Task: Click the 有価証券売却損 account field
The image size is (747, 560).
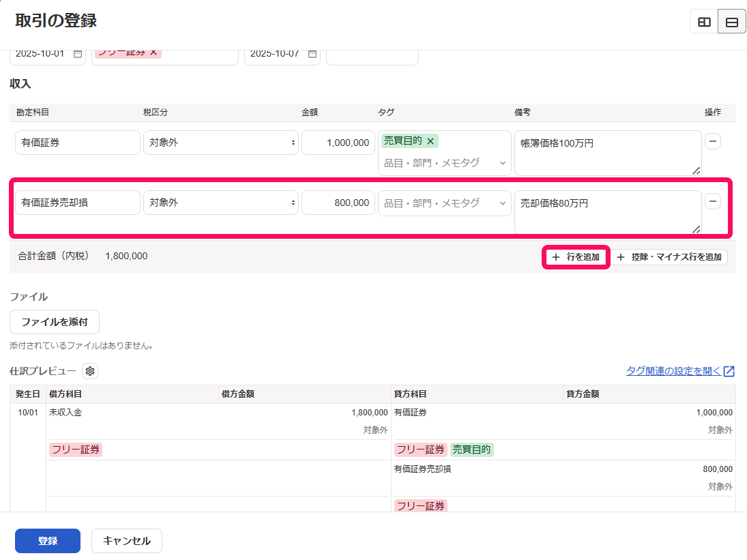Action: pyautogui.click(x=78, y=203)
